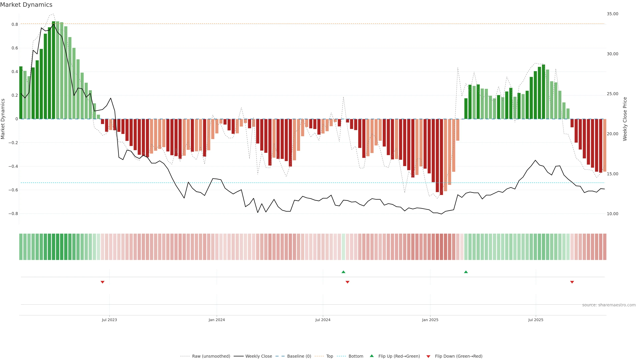
Task: Click the Jan 2025 axis label
Action: click(x=430, y=320)
